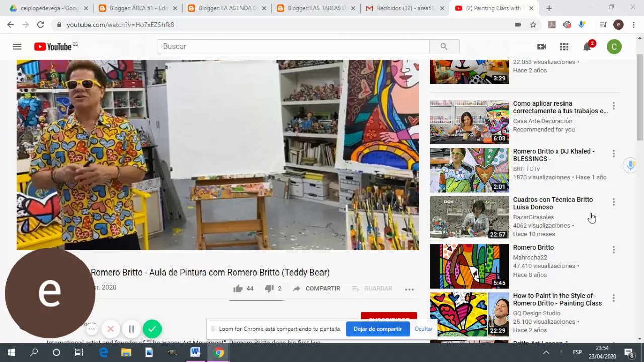Screen dimensions: 644x362
Task: Open options for Romero Britto Mahrocha22 video
Action: pos(613,250)
